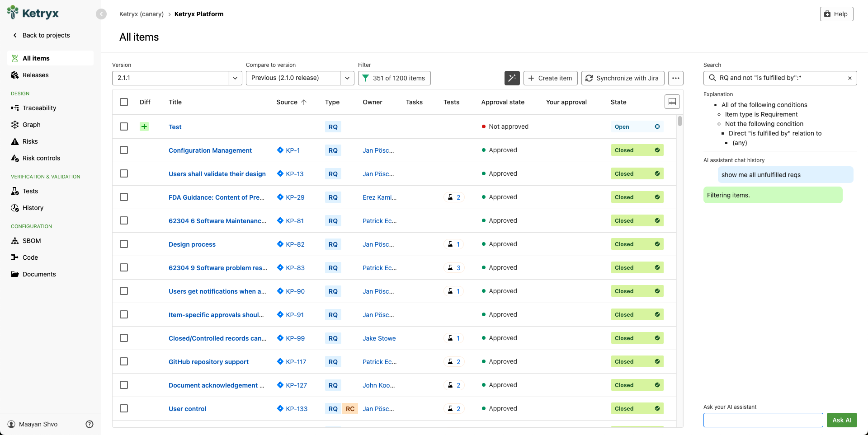Screen dimensions: 868x435
Task: Open the three-dots more options menu
Action: point(675,78)
